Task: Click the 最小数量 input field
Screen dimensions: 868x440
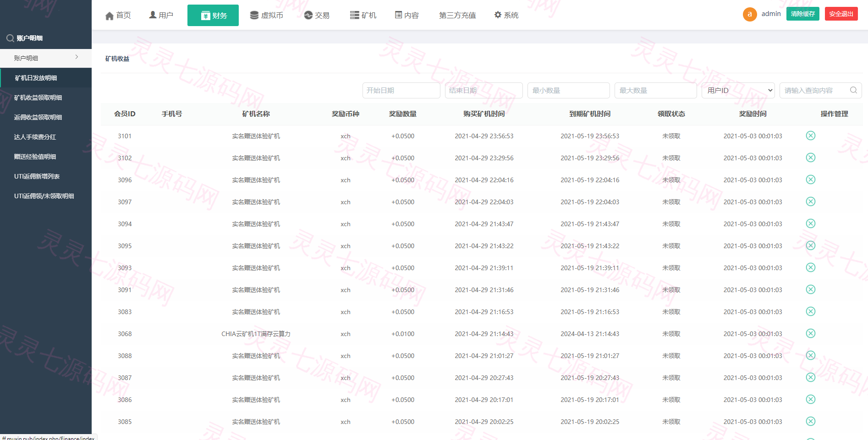Action: pos(569,90)
